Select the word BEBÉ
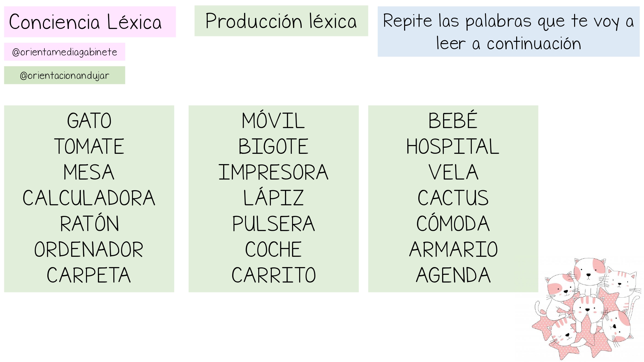The height and width of the screenshot is (362, 644). (x=453, y=120)
